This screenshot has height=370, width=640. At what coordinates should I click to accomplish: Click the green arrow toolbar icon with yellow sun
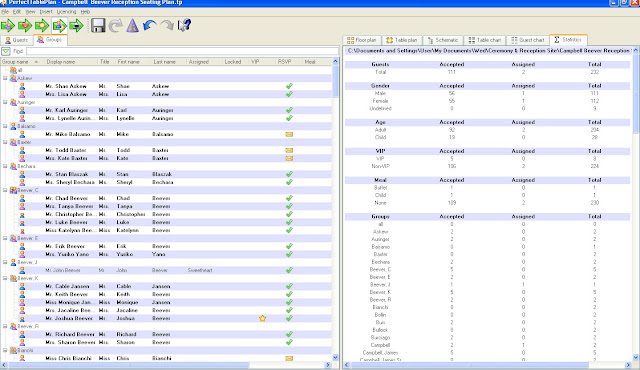(x=42, y=26)
